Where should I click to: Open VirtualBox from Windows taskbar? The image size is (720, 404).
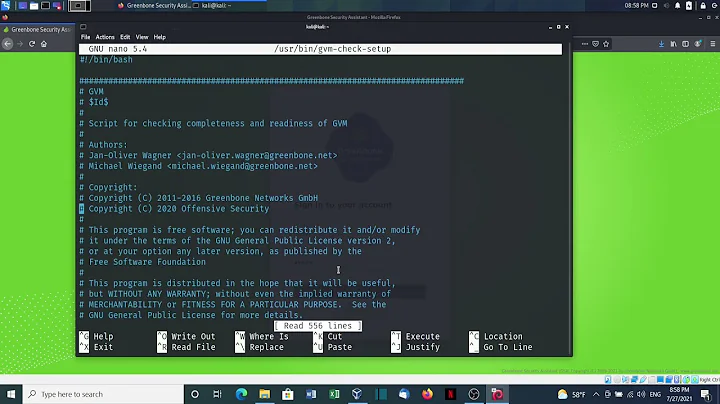pos(357,394)
